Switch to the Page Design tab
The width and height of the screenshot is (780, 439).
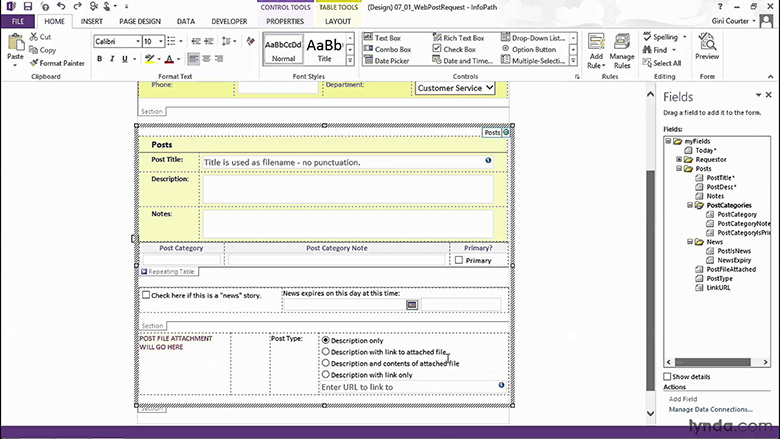tap(142, 20)
